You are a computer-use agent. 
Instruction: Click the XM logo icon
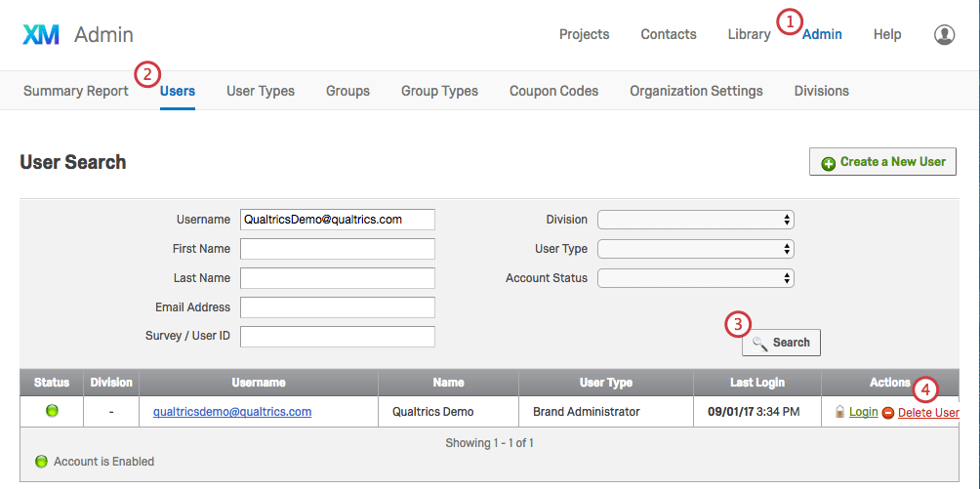coord(41,34)
